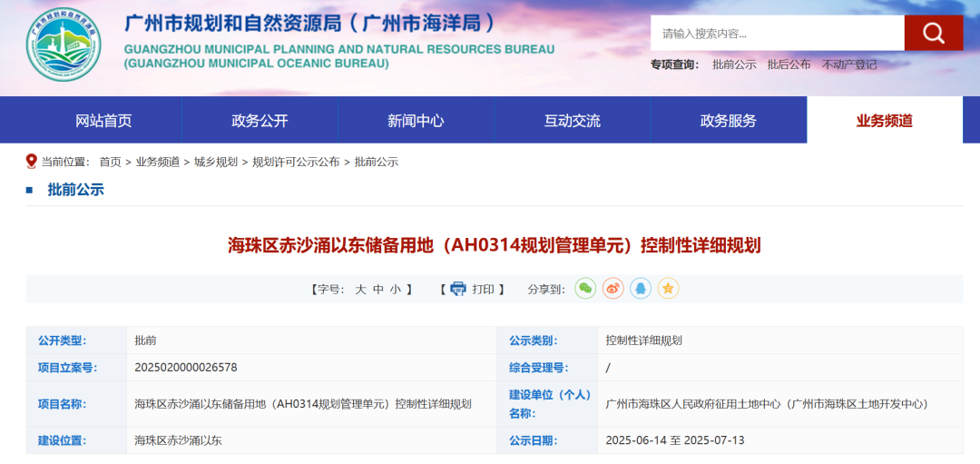Go to 城乡规划 in breadcrumb
The width and height of the screenshot is (980, 464).
pyautogui.click(x=216, y=162)
